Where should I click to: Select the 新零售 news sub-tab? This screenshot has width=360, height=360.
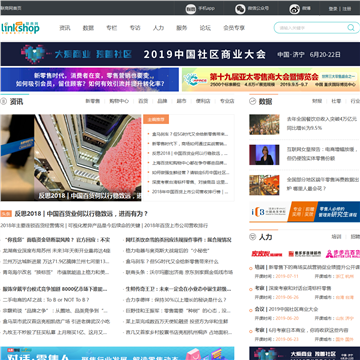tap(92, 101)
